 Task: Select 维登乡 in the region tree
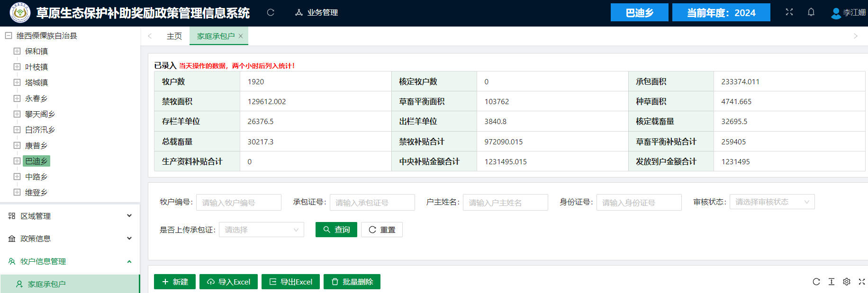[36, 192]
